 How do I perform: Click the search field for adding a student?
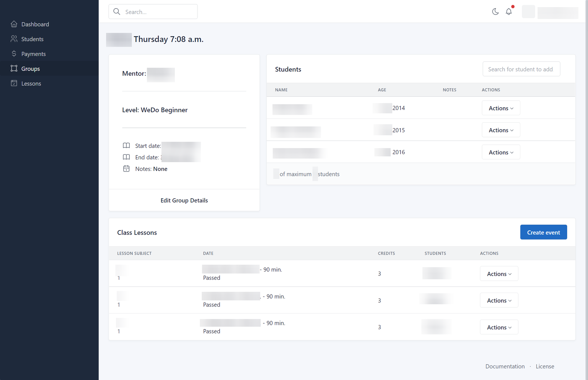(521, 69)
